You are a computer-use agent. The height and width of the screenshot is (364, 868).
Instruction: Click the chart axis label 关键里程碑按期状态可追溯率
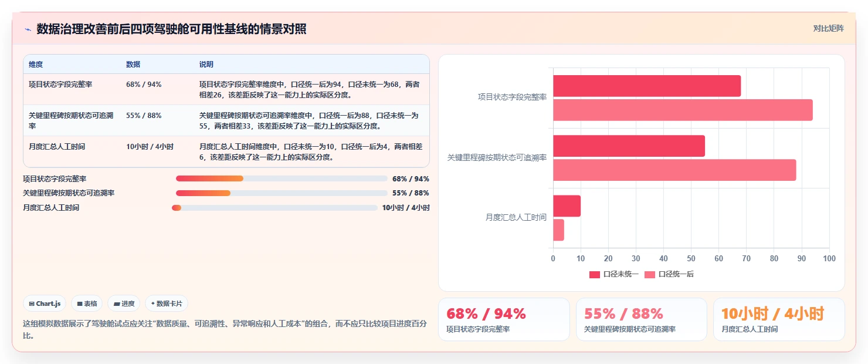click(x=497, y=157)
